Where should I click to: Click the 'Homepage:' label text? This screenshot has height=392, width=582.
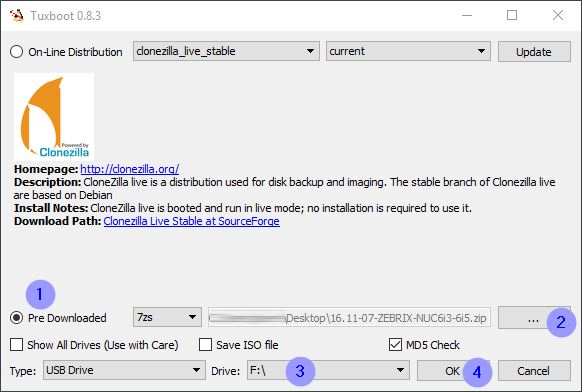click(46, 169)
